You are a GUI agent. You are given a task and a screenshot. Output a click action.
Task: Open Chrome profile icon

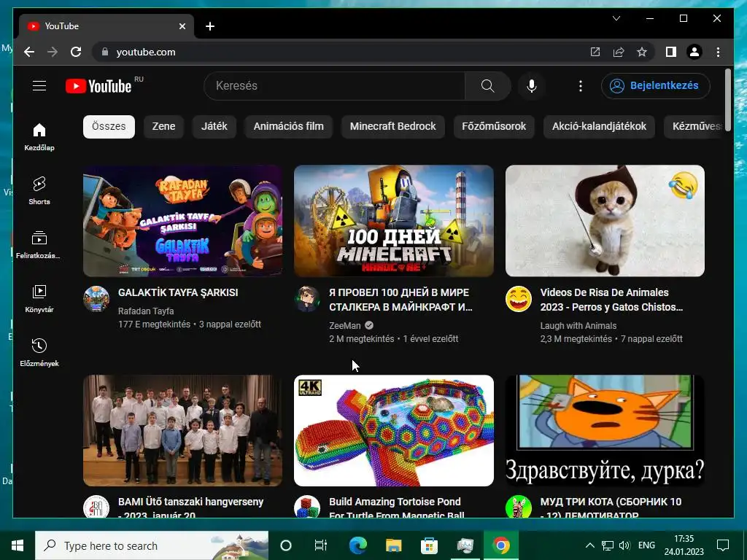point(694,52)
